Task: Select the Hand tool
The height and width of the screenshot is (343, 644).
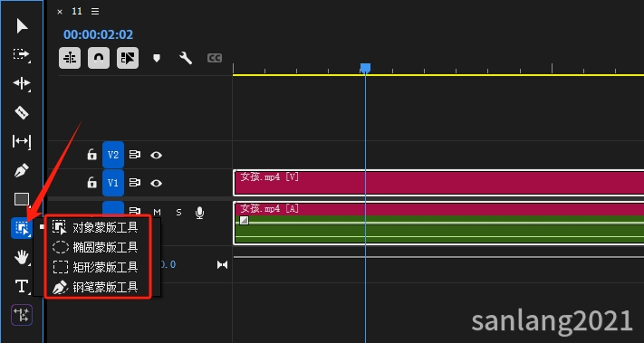Action: [22, 258]
